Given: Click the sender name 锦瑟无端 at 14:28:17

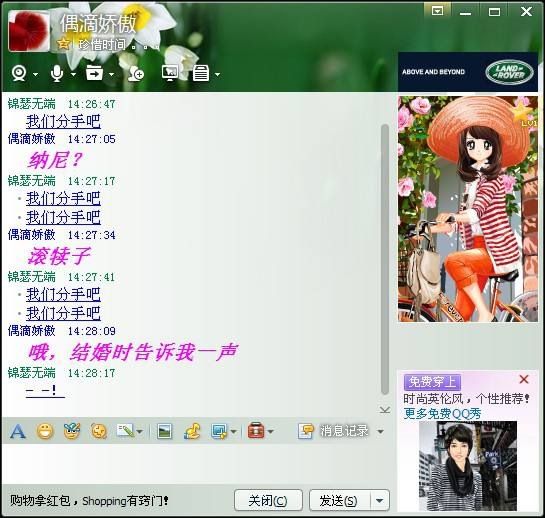Looking at the screenshot, I should pyautogui.click(x=32, y=373).
